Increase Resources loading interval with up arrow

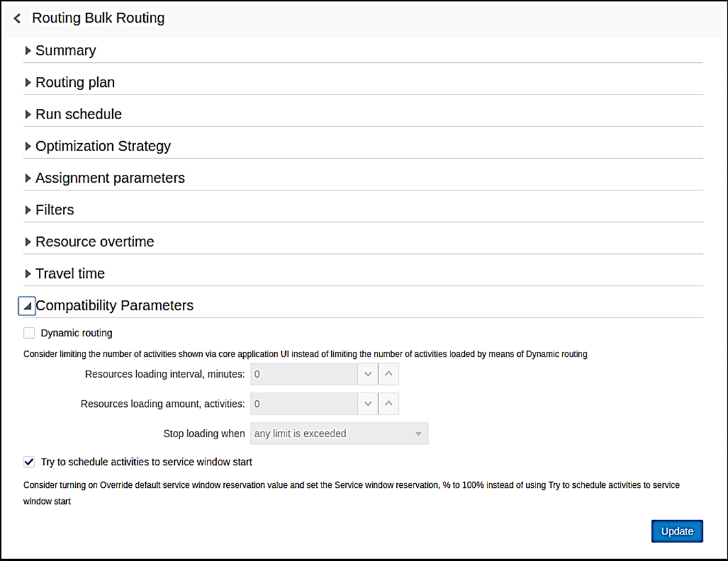pyautogui.click(x=388, y=374)
